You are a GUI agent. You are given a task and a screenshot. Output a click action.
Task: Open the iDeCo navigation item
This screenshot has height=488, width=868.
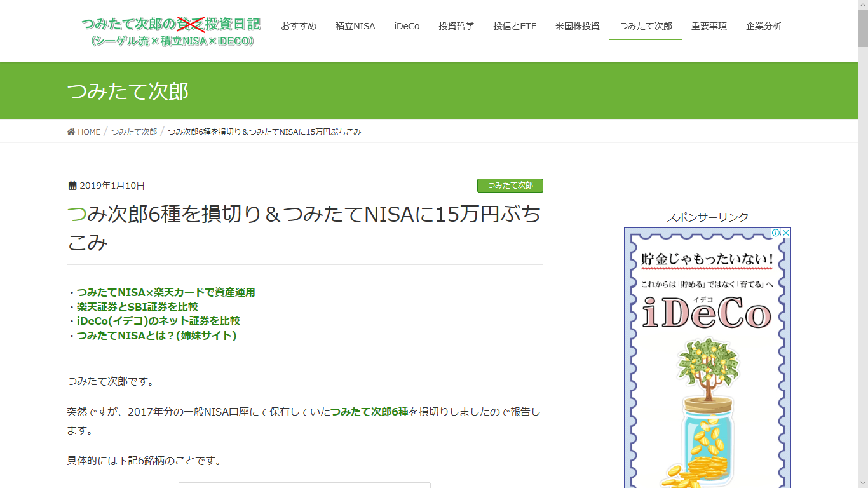tap(407, 26)
